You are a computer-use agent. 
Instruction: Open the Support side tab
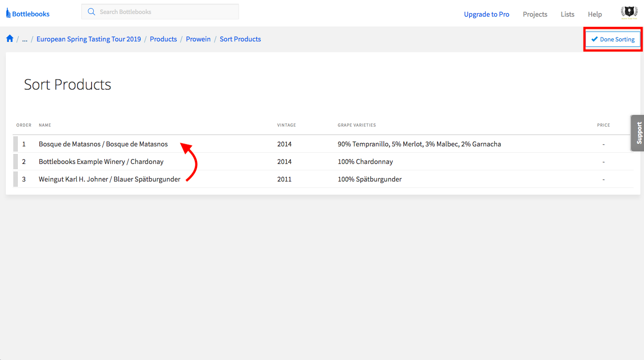(x=637, y=133)
